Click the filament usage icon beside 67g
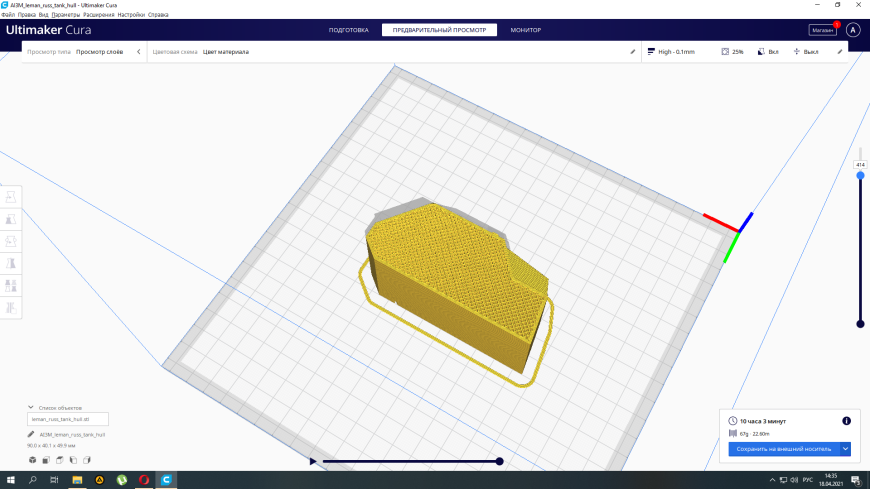The image size is (870, 489). pos(732,433)
